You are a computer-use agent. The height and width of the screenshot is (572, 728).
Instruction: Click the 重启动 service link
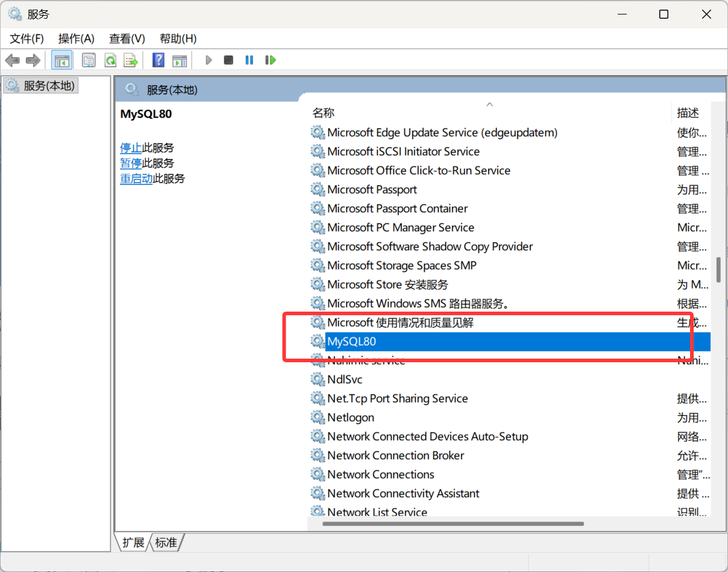pos(136,179)
